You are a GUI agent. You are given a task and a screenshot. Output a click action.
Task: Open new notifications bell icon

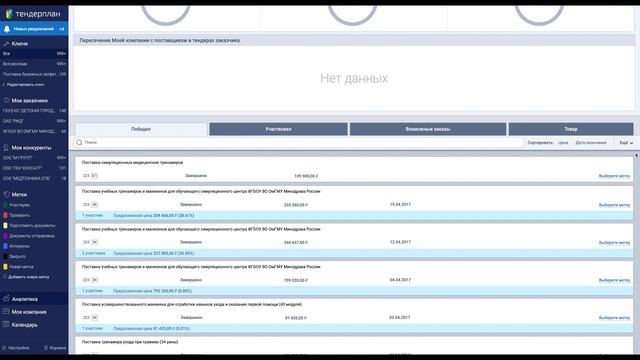pos(7,29)
